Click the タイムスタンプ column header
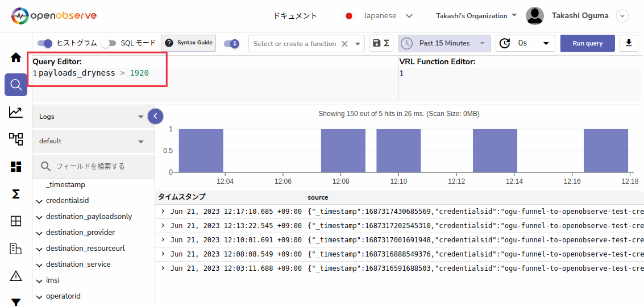 click(x=181, y=197)
